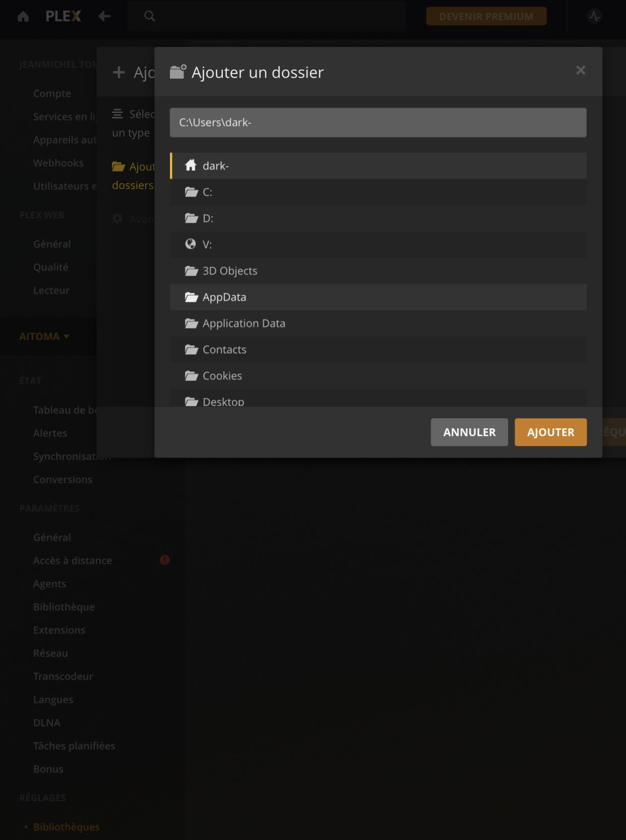The image size is (626, 840).
Task: Open the D: drive folder
Action: pos(208,218)
